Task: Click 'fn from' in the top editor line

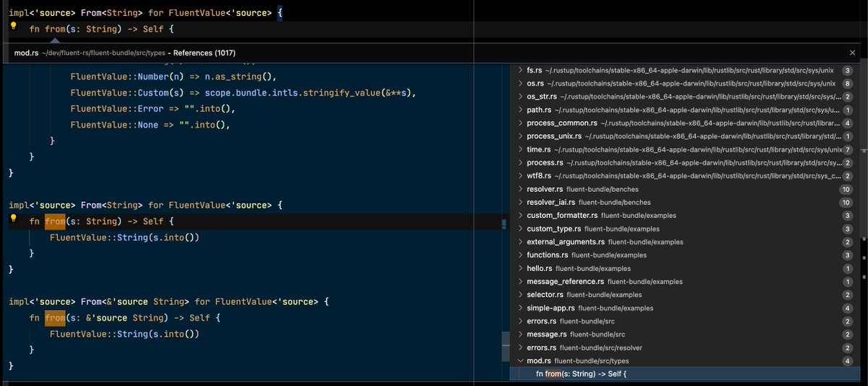Action: coord(47,29)
